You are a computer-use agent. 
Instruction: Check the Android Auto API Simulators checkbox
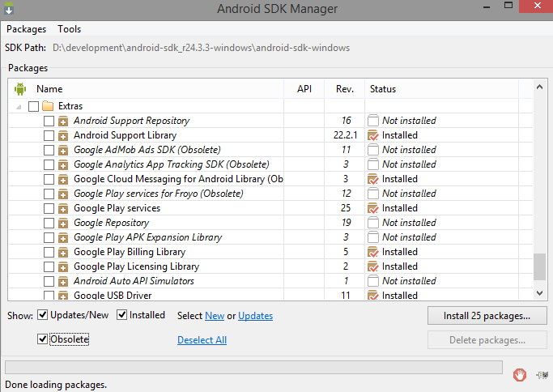(x=49, y=282)
